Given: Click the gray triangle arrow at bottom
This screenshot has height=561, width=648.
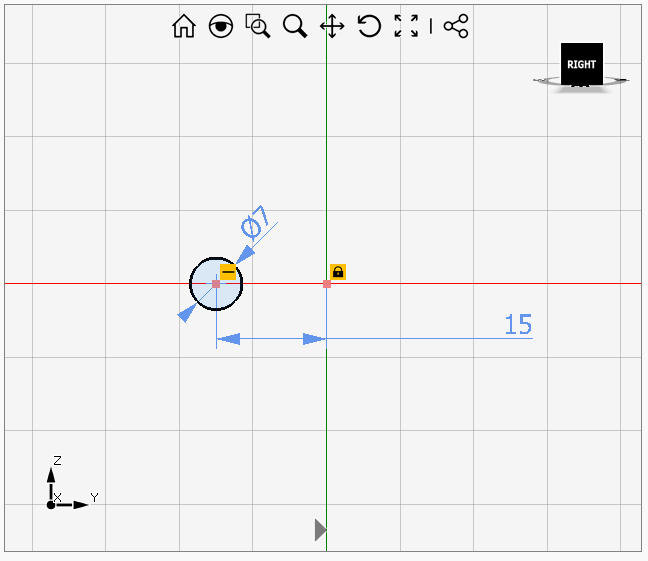Looking at the screenshot, I should pos(320,529).
